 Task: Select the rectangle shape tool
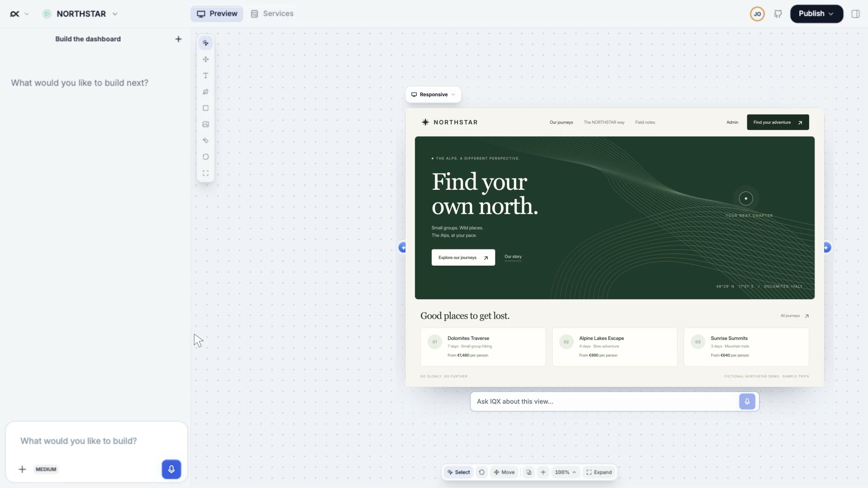(206, 108)
